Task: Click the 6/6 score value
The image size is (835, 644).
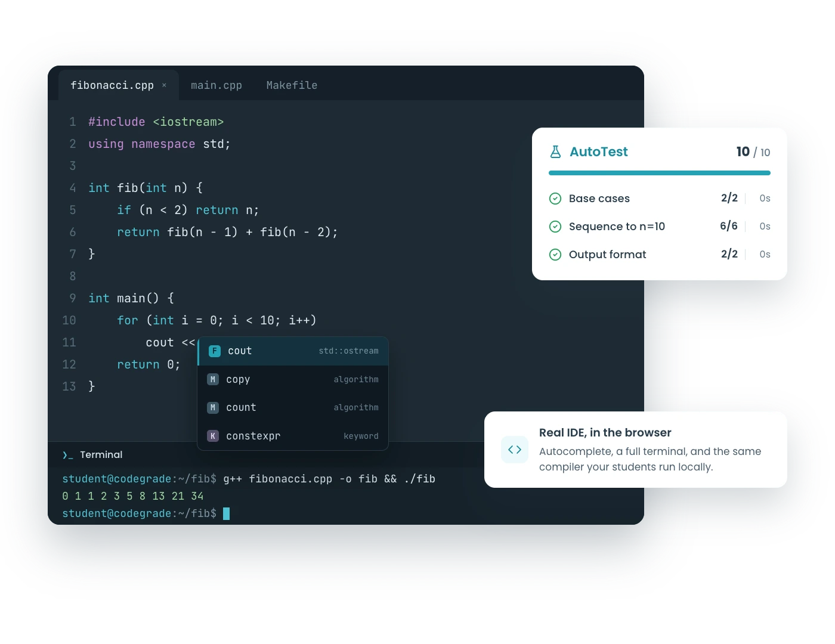Action: [x=729, y=226]
